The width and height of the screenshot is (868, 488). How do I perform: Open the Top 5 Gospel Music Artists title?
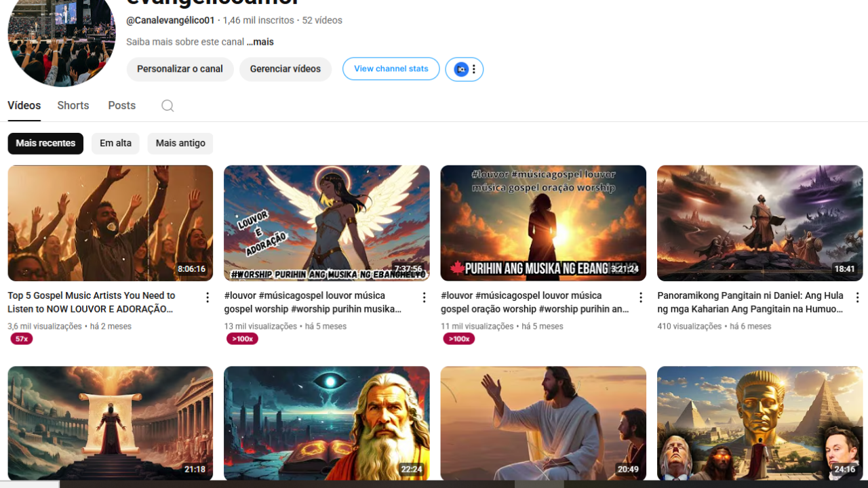click(x=92, y=302)
